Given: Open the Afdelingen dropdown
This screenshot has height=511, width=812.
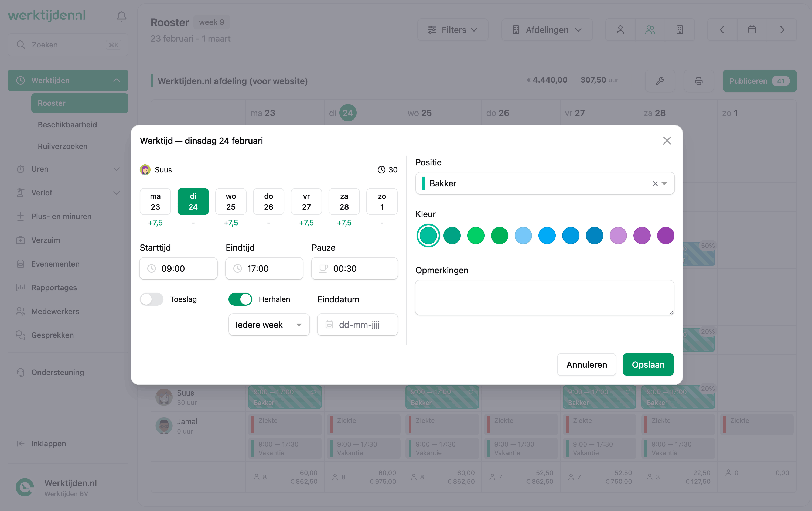Looking at the screenshot, I should pos(547,30).
